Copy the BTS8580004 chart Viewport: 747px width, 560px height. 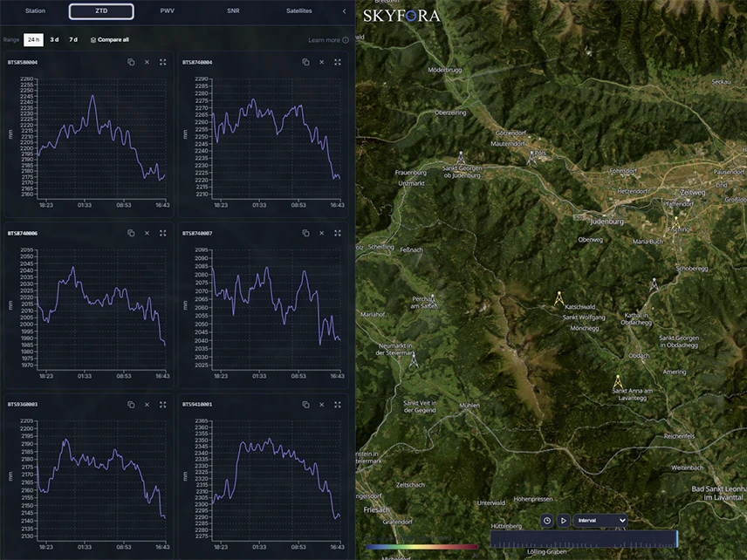[x=131, y=62]
